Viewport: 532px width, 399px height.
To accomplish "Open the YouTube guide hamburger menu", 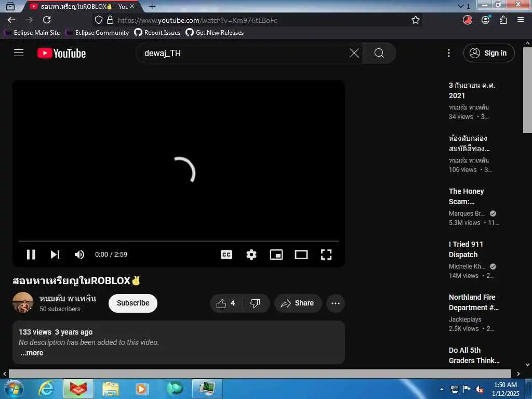I will [x=19, y=53].
